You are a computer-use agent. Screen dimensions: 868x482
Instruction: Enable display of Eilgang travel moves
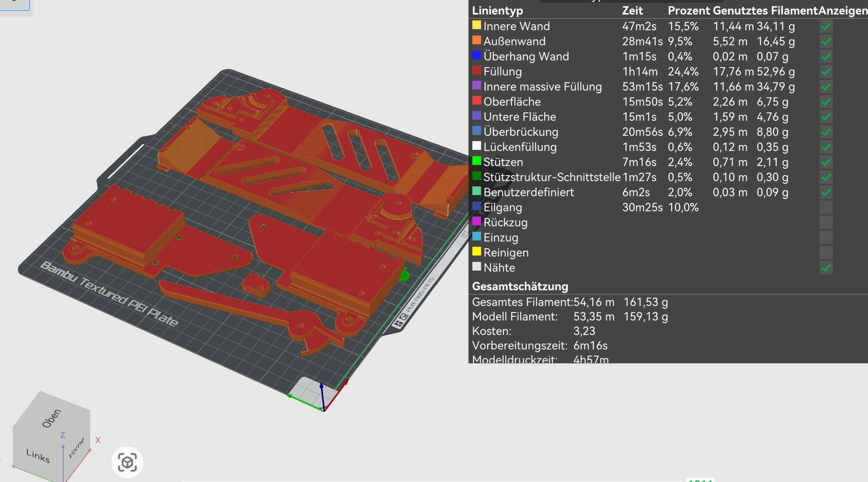tap(826, 207)
